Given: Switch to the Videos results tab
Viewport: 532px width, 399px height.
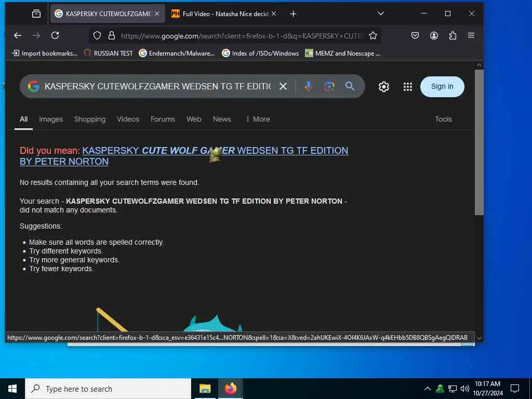Looking at the screenshot, I should (128, 119).
